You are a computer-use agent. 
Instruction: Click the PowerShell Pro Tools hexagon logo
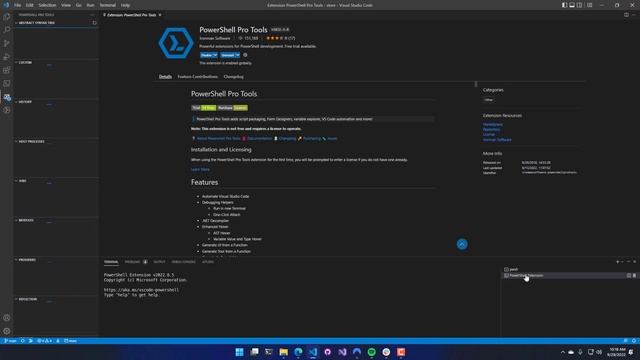[176, 43]
